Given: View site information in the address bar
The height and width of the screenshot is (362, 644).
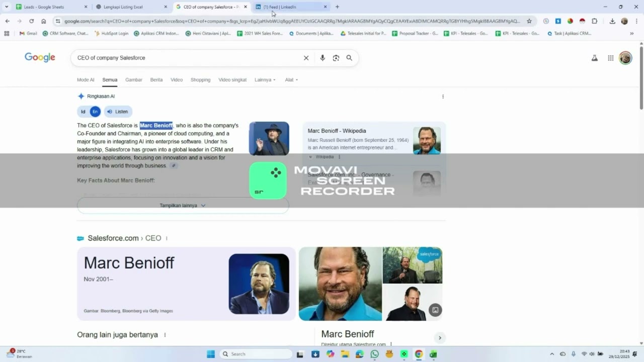Looking at the screenshot, I should point(58,21).
